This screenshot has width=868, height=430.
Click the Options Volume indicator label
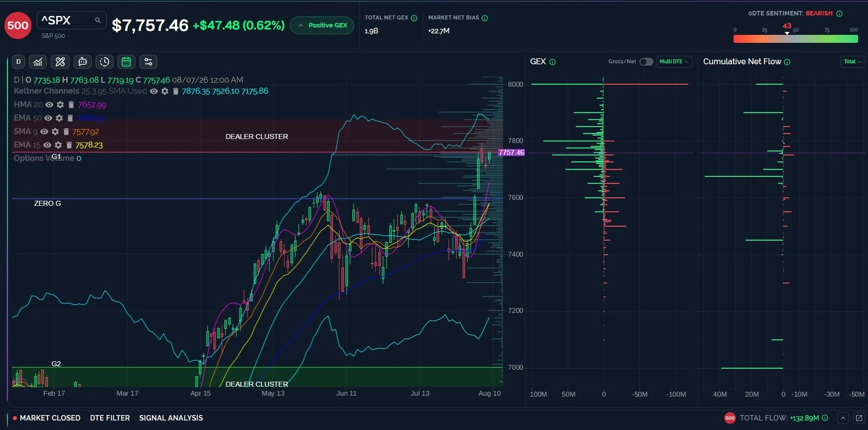point(44,158)
